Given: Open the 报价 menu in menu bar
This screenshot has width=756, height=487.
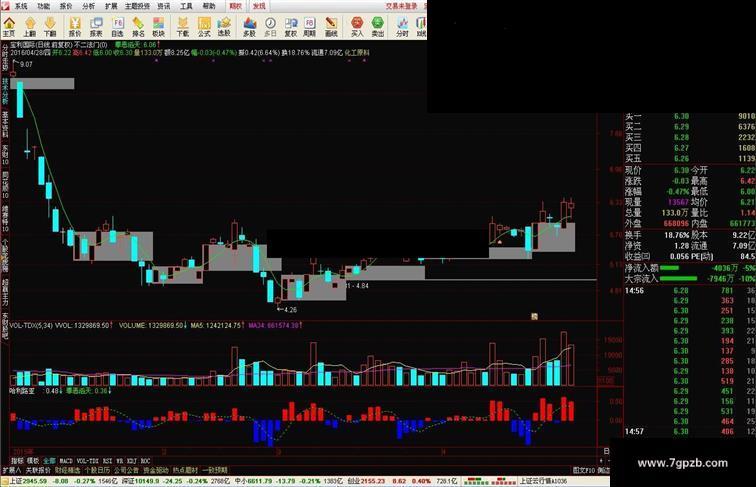Looking at the screenshot, I should tap(66, 6).
